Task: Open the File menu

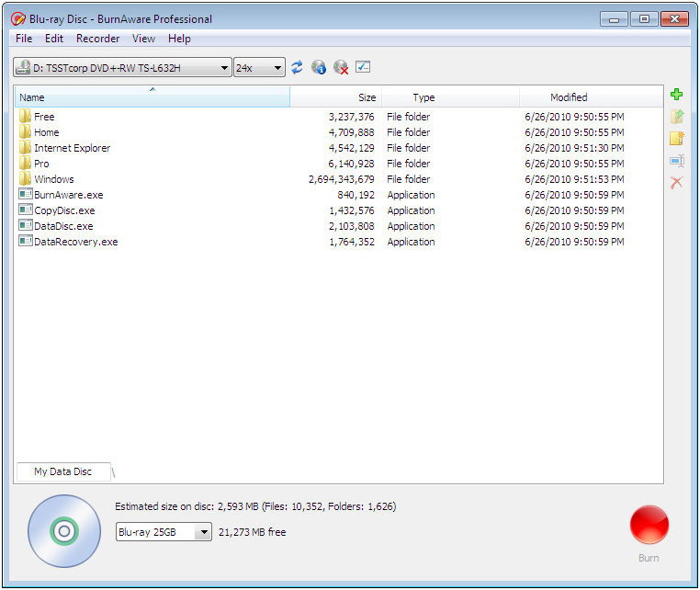Action: (24, 39)
